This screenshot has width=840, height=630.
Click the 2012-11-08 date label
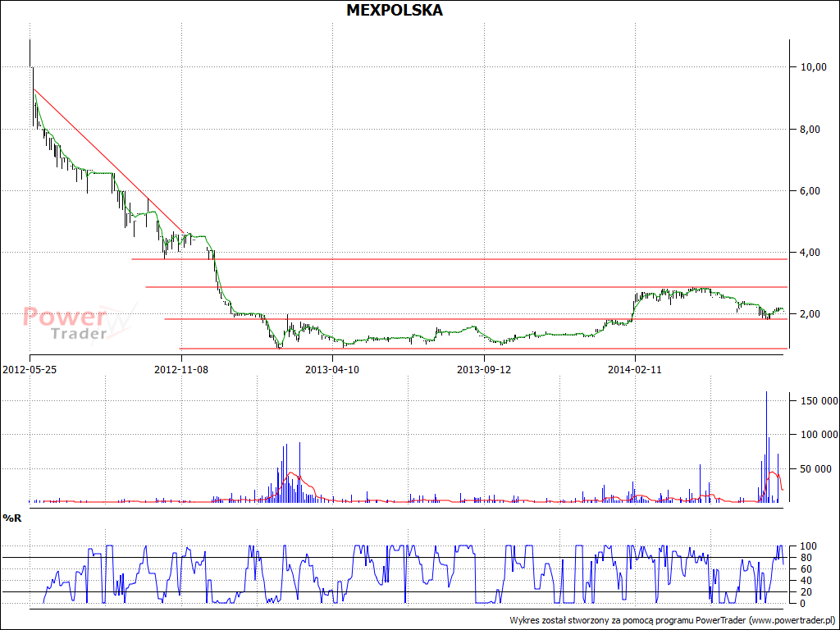pyautogui.click(x=181, y=369)
